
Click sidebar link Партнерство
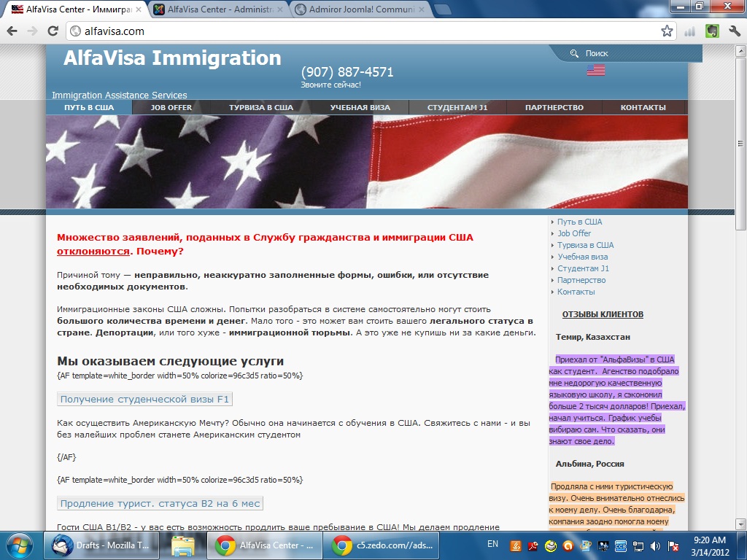point(581,280)
